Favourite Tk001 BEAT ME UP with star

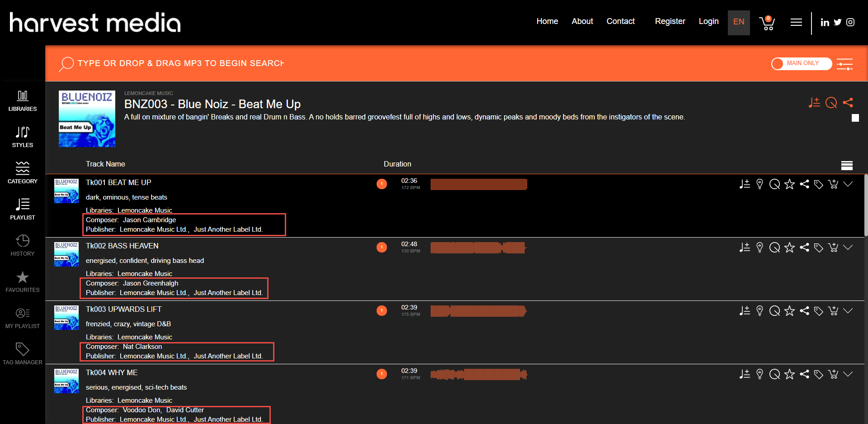pos(789,184)
